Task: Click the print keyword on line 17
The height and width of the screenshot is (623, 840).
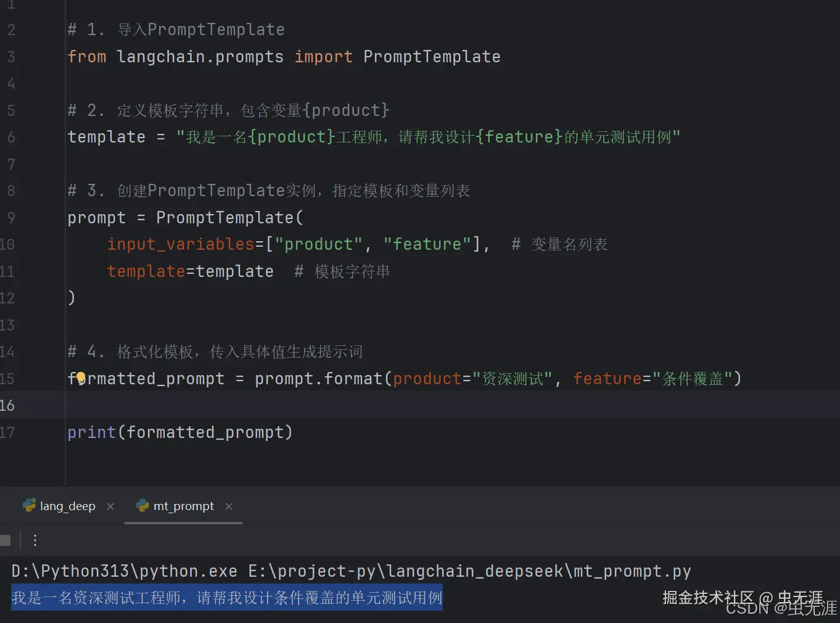Action: tap(91, 432)
